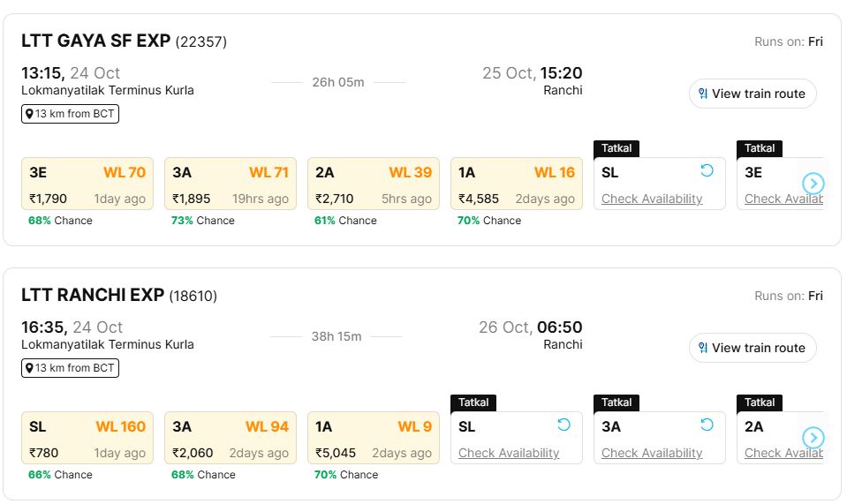Refresh Tatkal SL availability for LTT Gaya SF Exp
Image resolution: width=847 pixels, height=504 pixels.
707,171
